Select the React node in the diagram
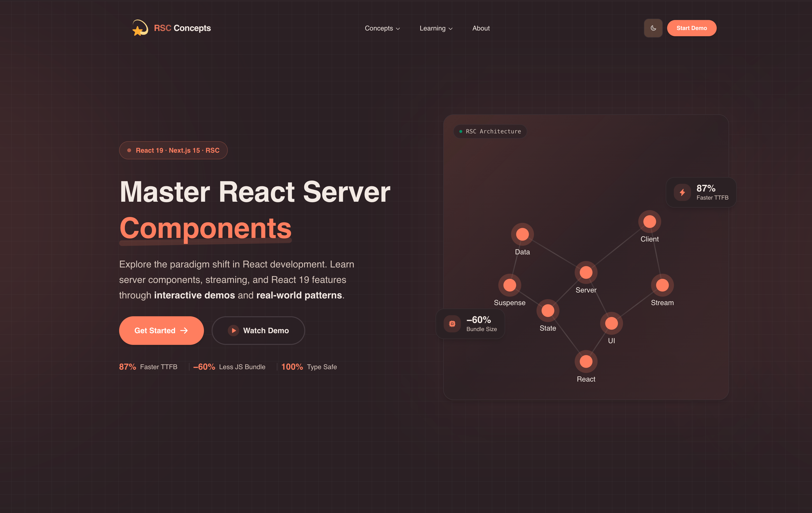Screen dimensions: 812x513 coord(586,361)
